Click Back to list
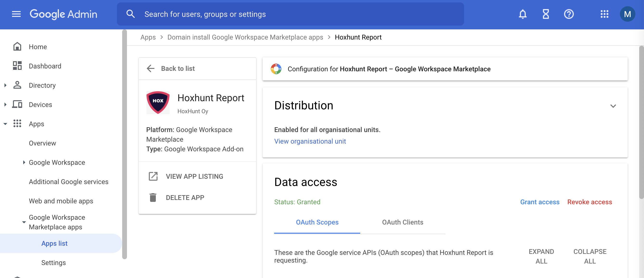Image resolution: width=644 pixels, height=278 pixels. [178, 68]
